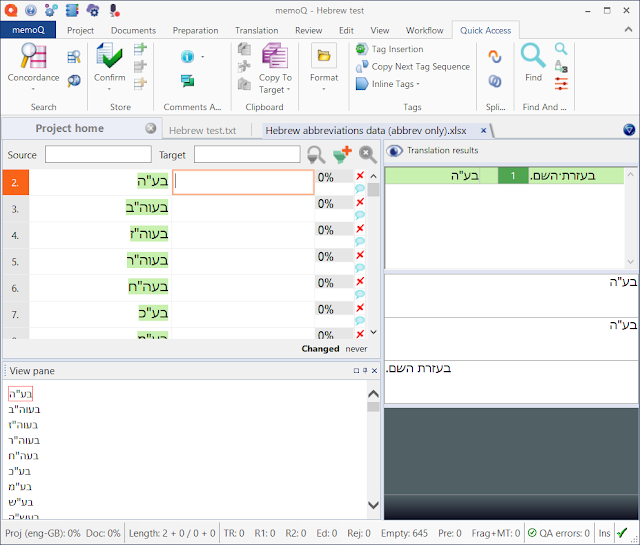Viewport: 640px width, 545px height.
Task: Click the Documents ribbon tab
Action: (133, 31)
